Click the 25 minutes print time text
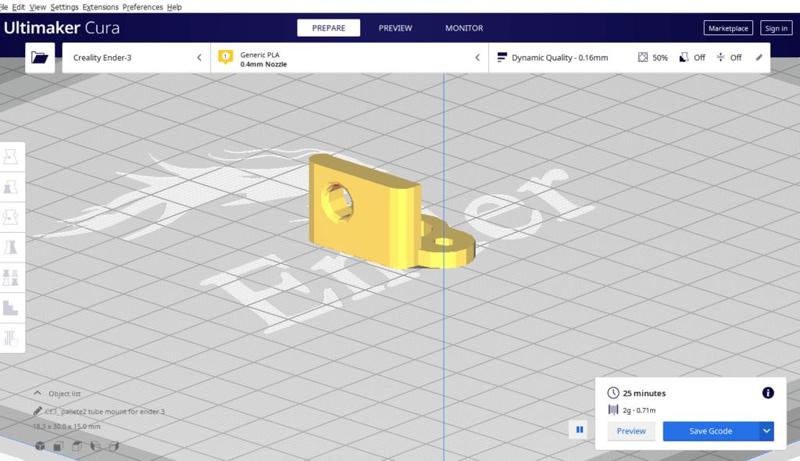 pyautogui.click(x=644, y=393)
